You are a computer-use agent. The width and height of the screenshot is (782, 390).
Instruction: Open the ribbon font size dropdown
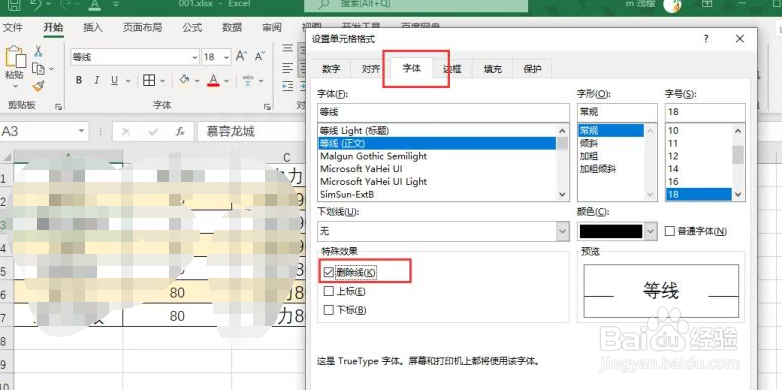(x=227, y=57)
